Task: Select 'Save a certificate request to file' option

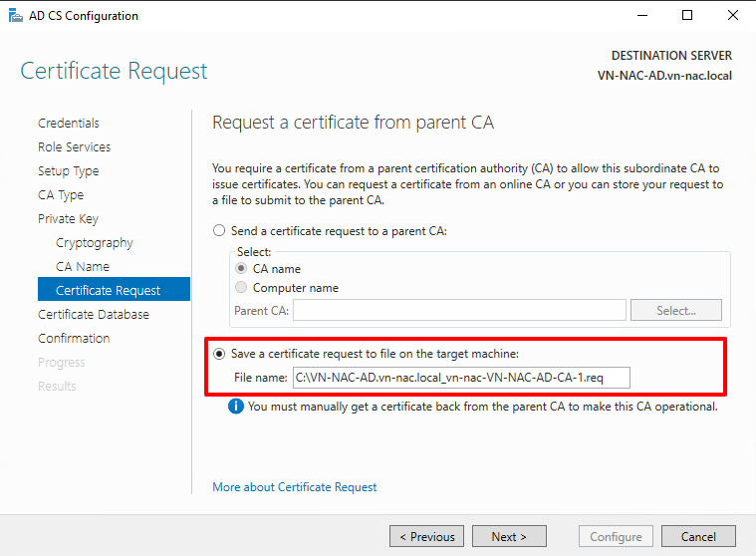Action: tap(220, 354)
